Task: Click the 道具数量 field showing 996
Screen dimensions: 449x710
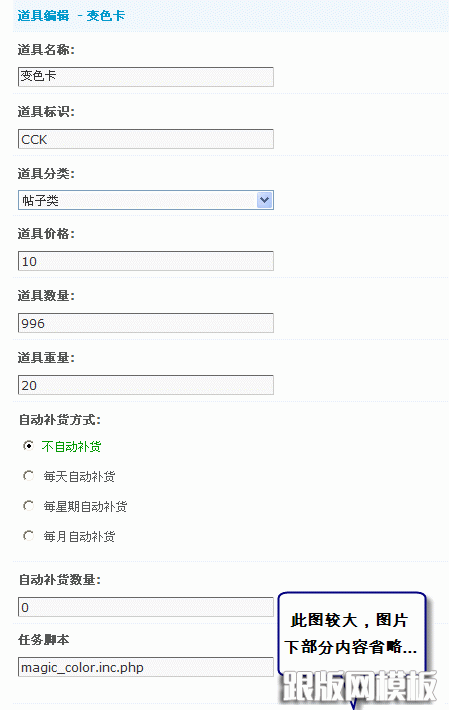Action: point(146,323)
